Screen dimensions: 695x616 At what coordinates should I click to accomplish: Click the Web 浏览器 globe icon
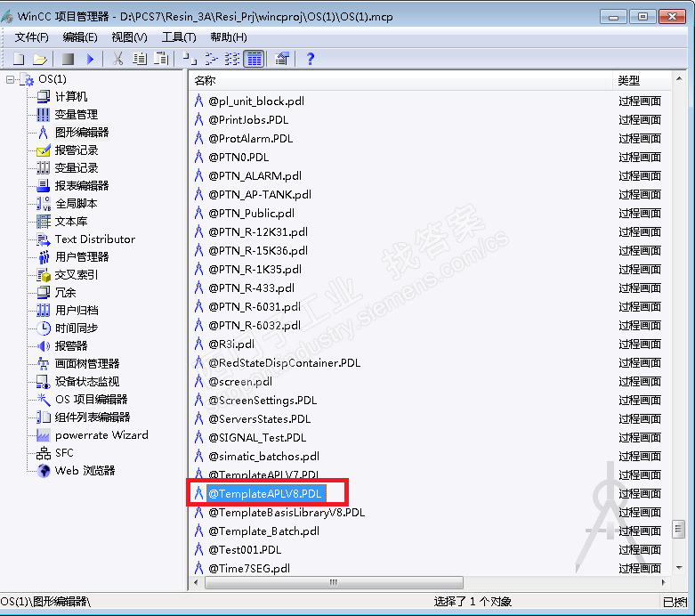[44, 471]
